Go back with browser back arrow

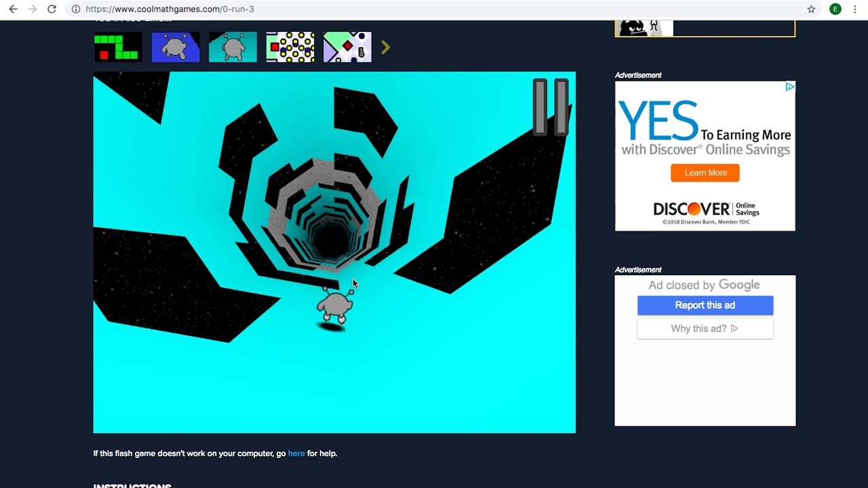13,9
